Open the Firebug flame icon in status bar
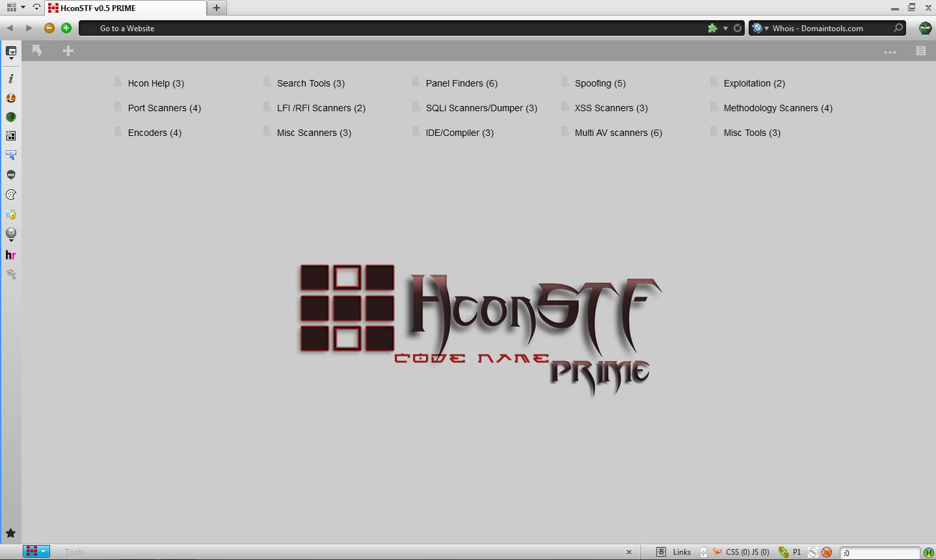 pyautogui.click(x=717, y=552)
